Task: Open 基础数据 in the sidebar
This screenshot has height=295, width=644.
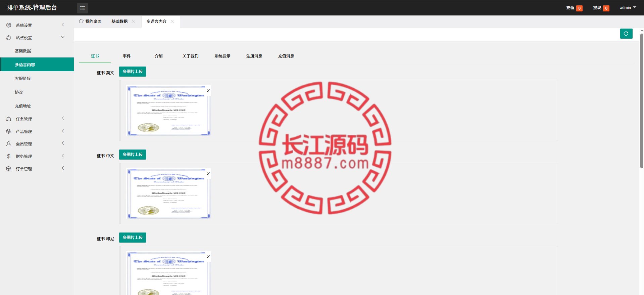Action: point(37,51)
